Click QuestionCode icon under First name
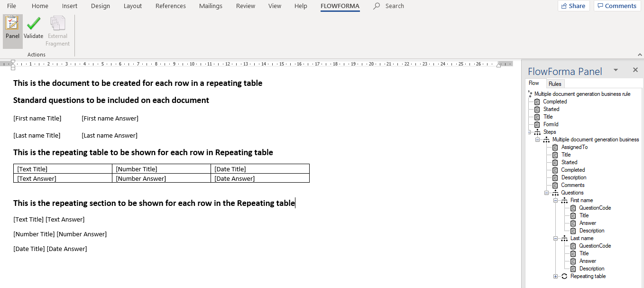This screenshot has height=288, width=644. tap(573, 208)
